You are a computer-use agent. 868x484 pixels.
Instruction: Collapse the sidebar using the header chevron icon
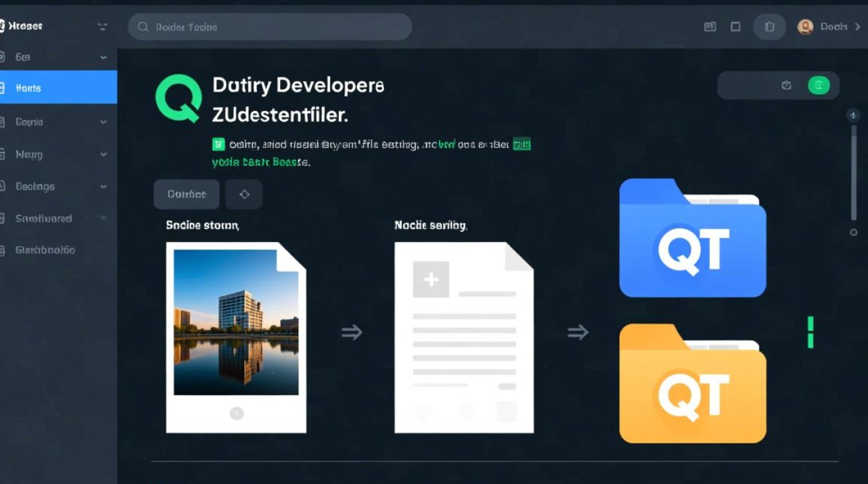point(102,26)
